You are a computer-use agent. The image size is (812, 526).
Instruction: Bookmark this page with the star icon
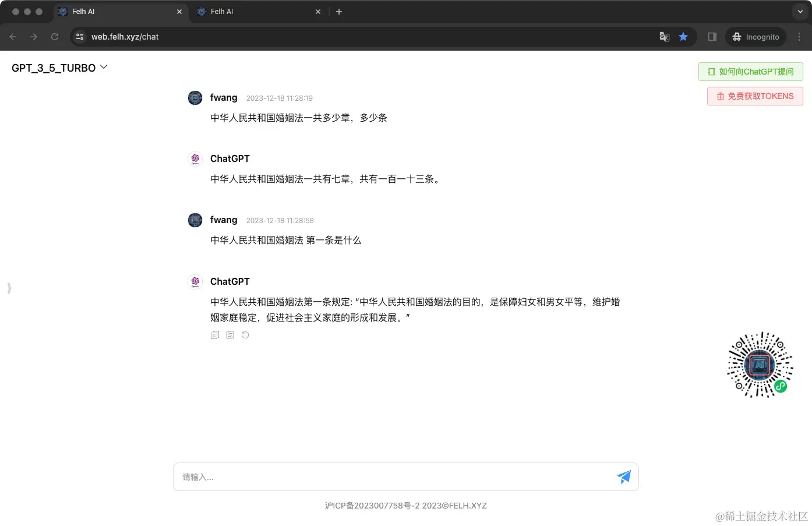[x=683, y=37]
